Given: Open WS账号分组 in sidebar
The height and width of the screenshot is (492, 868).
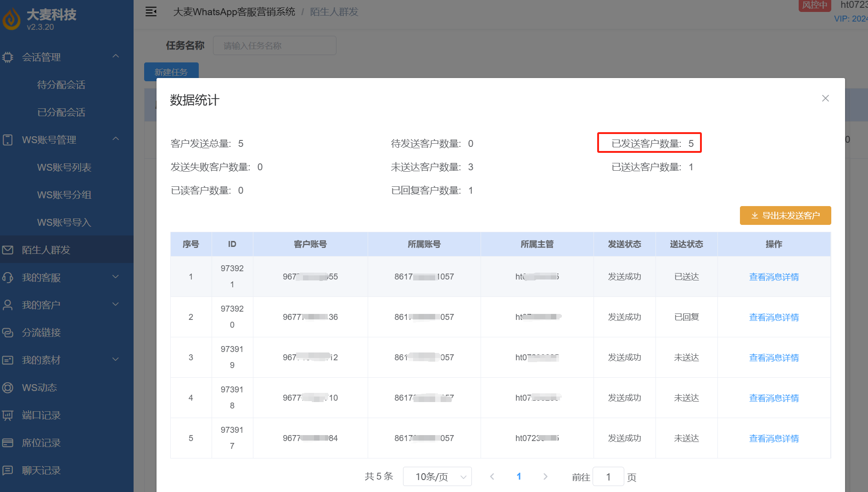Looking at the screenshot, I should pyautogui.click(x=64, y=195).
